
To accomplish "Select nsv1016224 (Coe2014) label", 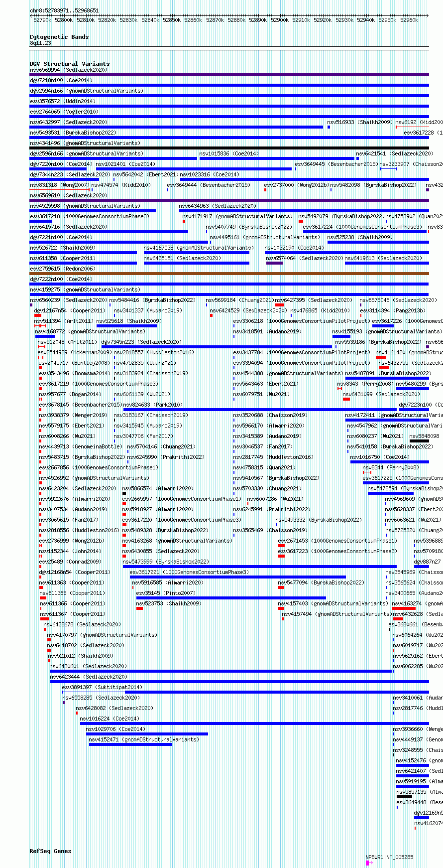I will [x=110, y=719].
